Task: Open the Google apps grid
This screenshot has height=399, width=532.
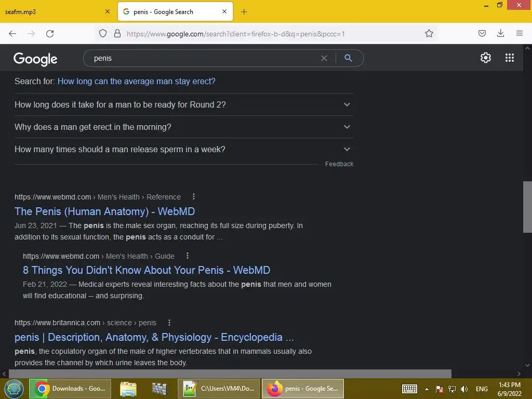Action: click(510, 58)
